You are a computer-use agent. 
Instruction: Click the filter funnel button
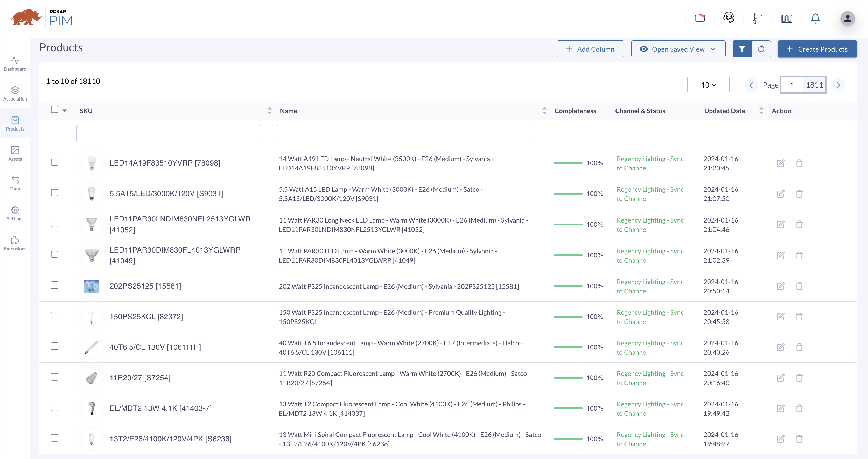tap(742, 49)
